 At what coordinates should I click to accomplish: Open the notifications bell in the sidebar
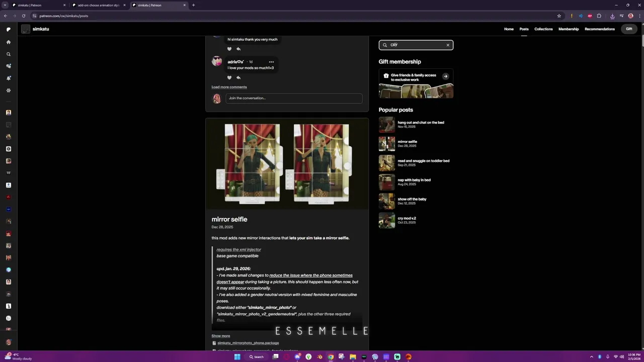point(8,78)
